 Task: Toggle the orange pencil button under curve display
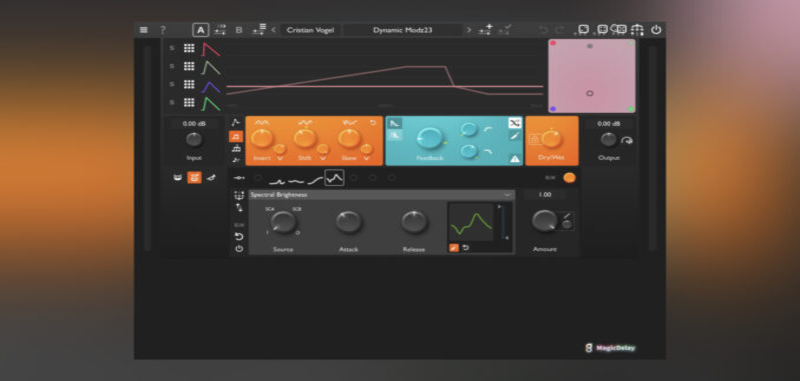pyautogui.click(x=454, y=248)
